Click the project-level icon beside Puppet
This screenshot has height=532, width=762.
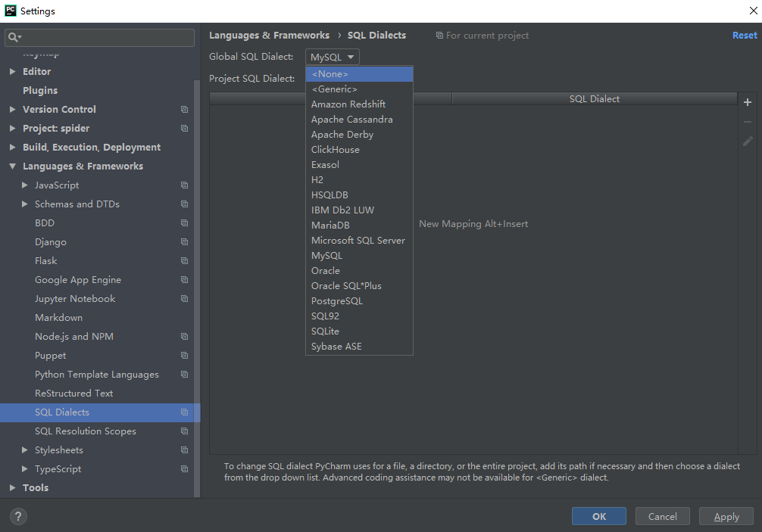click(x=184, y=356)
